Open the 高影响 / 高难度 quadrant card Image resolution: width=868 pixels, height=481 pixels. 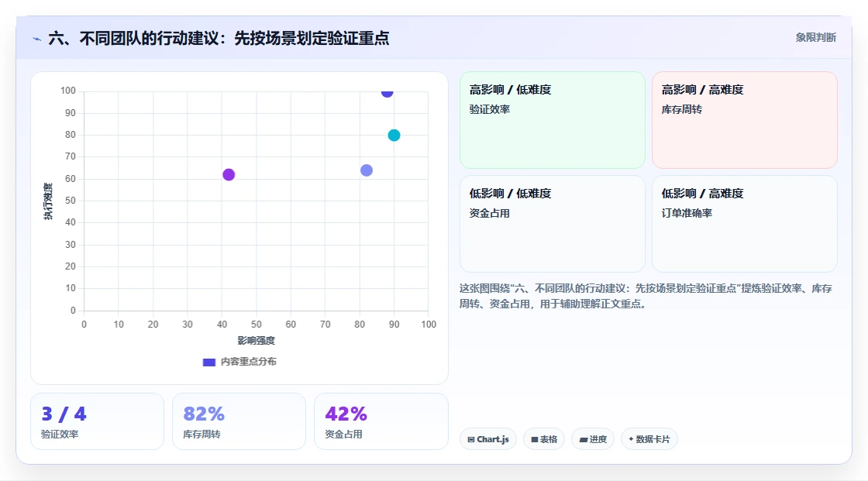click(x=745, y=120)
